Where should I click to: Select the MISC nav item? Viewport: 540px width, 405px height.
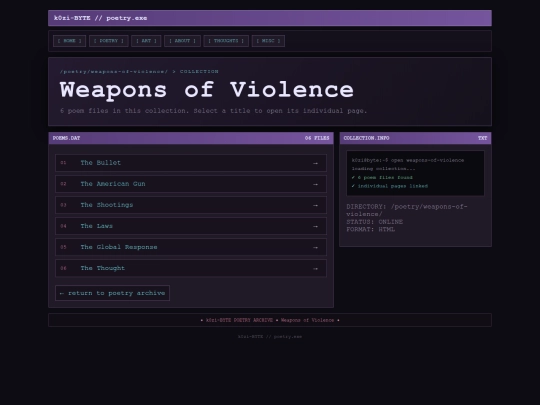coord(268,41)
